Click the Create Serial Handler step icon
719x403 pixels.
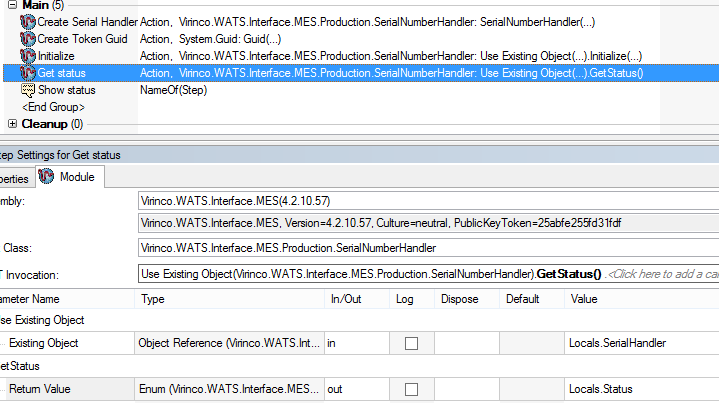(x=28, y=22)
